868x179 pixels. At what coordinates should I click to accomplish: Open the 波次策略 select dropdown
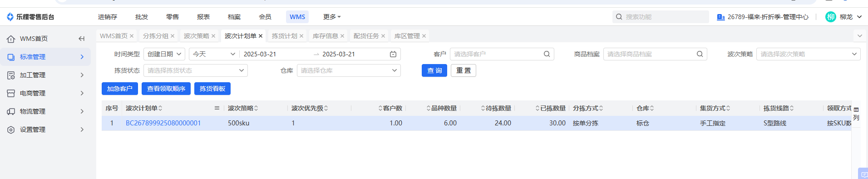808,54
